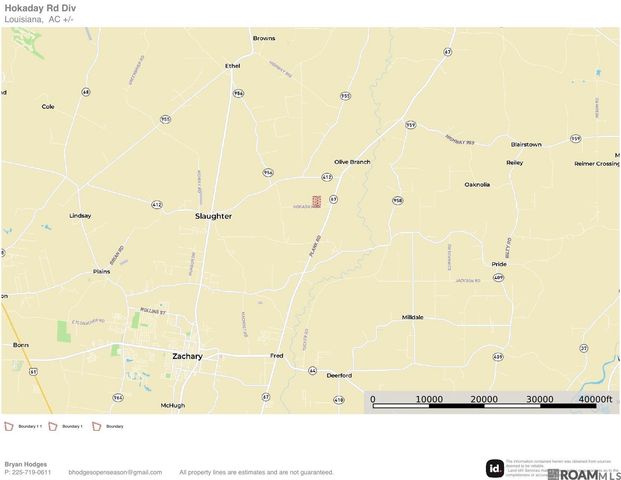Click the Lindsay place label
The width and height of the screenshot is (621, 480).
[80, 215]
